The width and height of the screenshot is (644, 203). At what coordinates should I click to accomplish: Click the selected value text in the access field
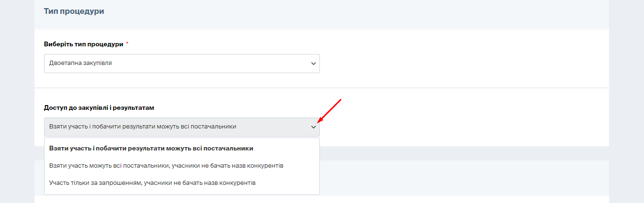142,127
